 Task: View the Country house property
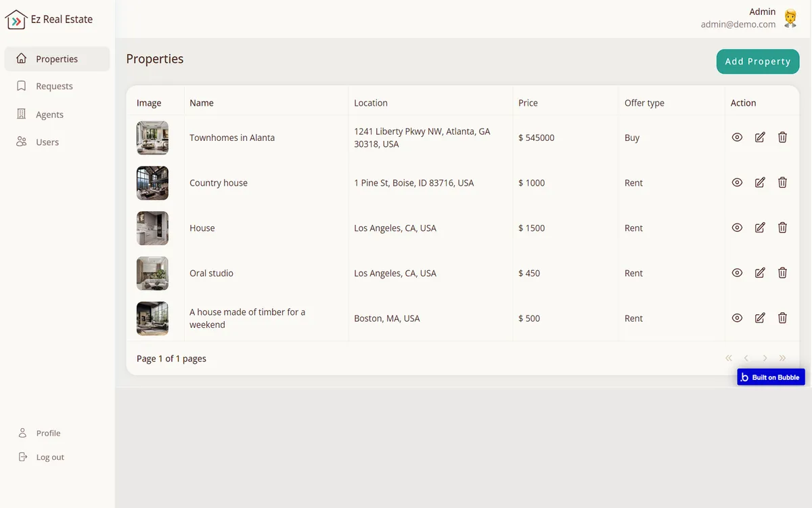738,183
